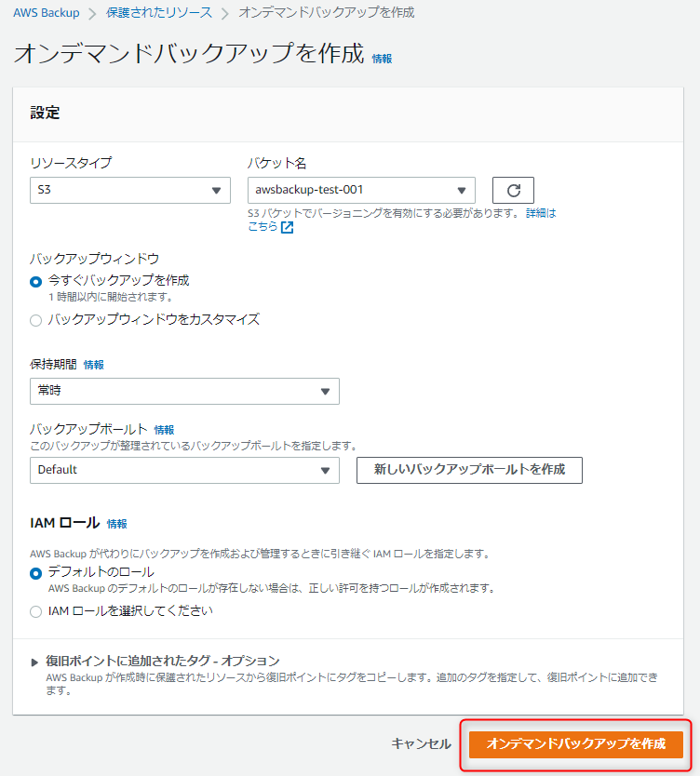Open the リソースタイプ dropdown showing S3

[x=129, y=190]
